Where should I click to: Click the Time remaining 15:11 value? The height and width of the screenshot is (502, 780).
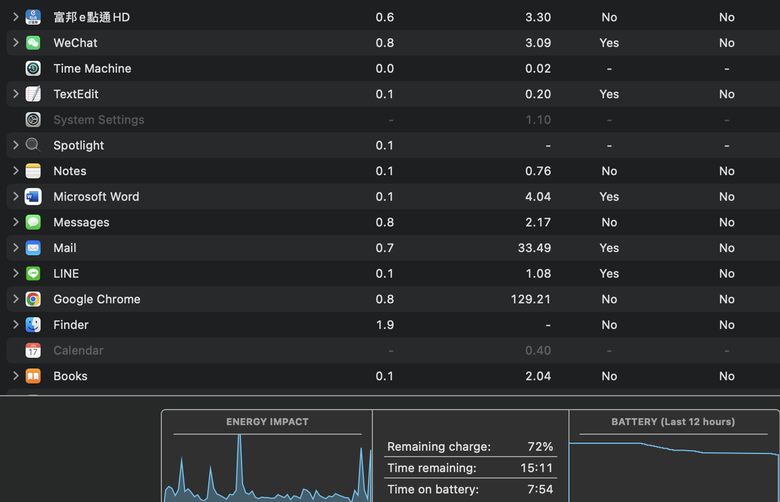536,468
